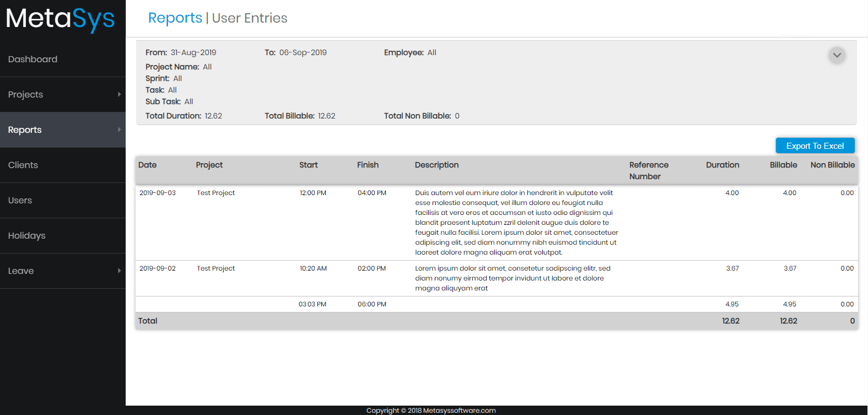Open the Dashboard page
Image resolution: width=868 pixels, height=415 pixels.
click(33, 59)
